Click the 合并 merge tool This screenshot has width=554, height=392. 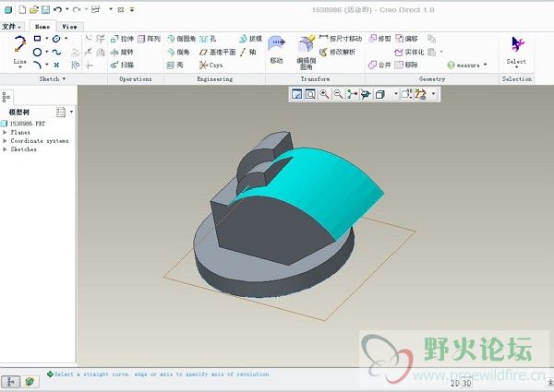click(x=379, y=65)
